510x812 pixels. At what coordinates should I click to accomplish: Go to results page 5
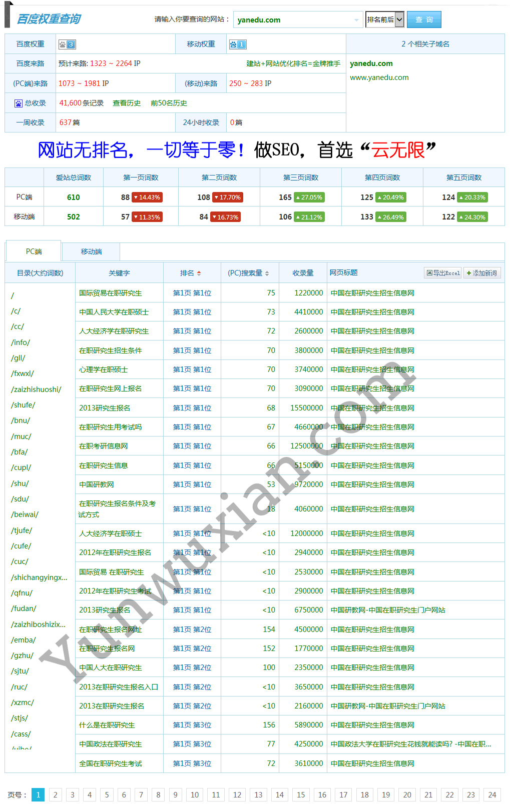(107, 794)
